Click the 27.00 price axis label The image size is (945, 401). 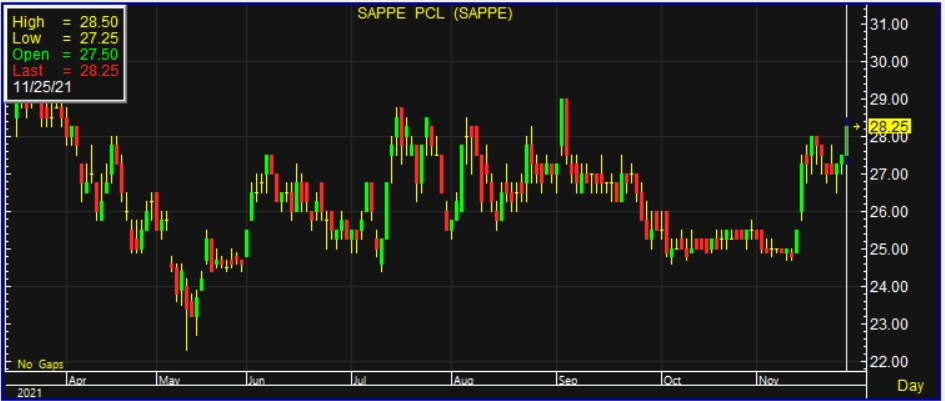(889, 174)
